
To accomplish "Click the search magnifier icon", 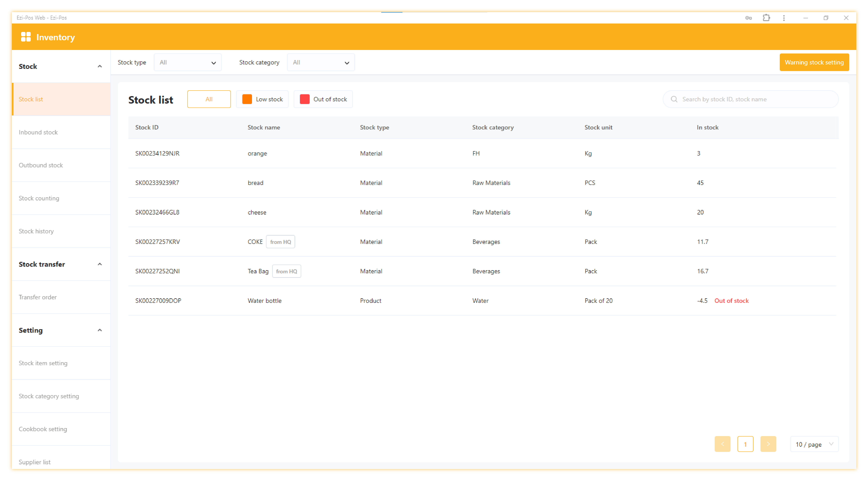I will tap(674, 99).
